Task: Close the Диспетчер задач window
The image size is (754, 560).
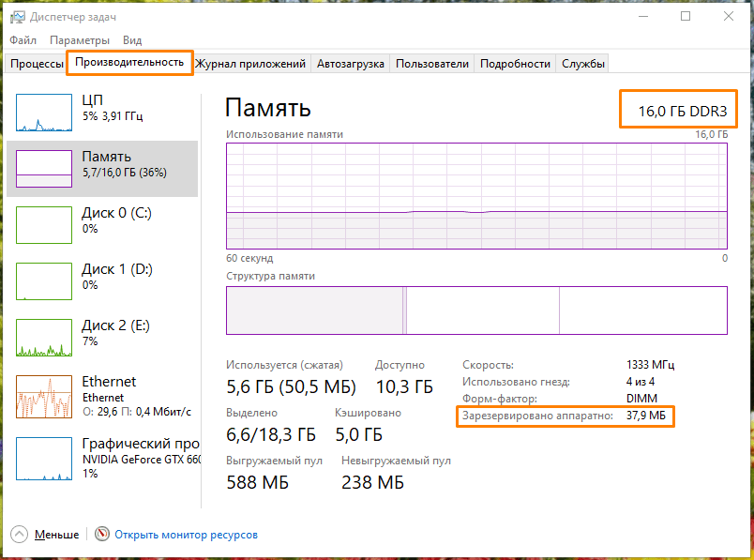Action: coord(729,16)
